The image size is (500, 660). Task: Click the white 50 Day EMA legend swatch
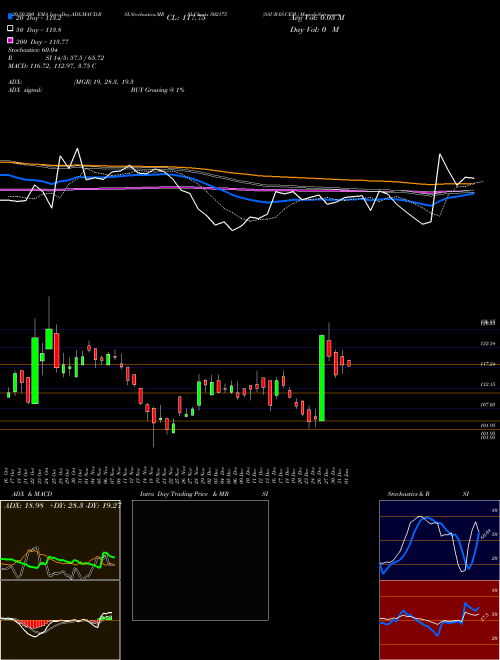point(10,29)
